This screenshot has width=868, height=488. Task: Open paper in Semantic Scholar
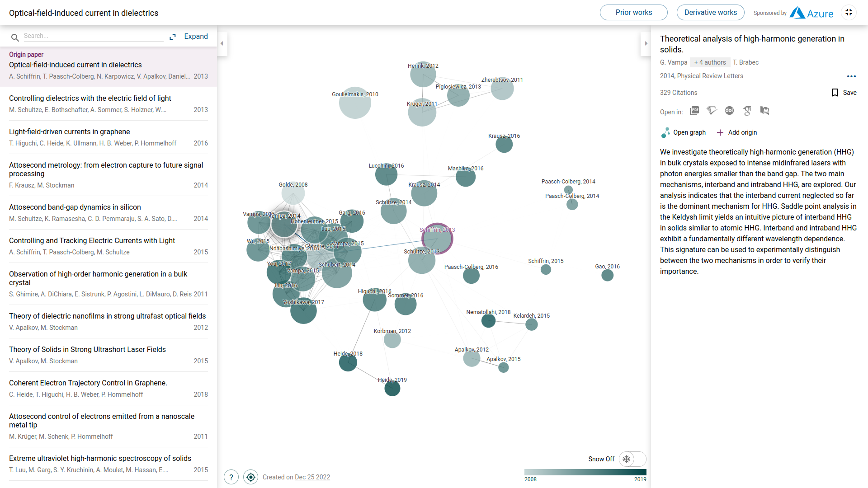[712, 111]
